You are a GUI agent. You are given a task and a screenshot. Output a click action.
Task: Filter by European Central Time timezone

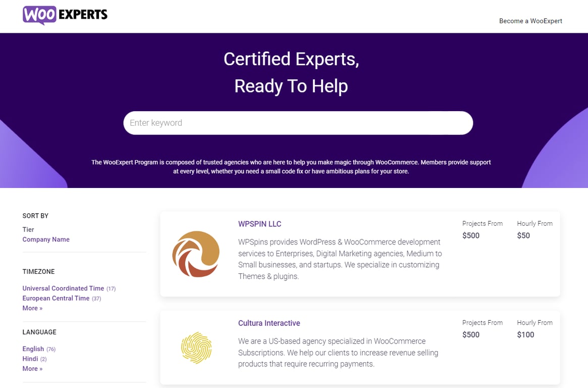pyautogui.click(x=56, y=298)
